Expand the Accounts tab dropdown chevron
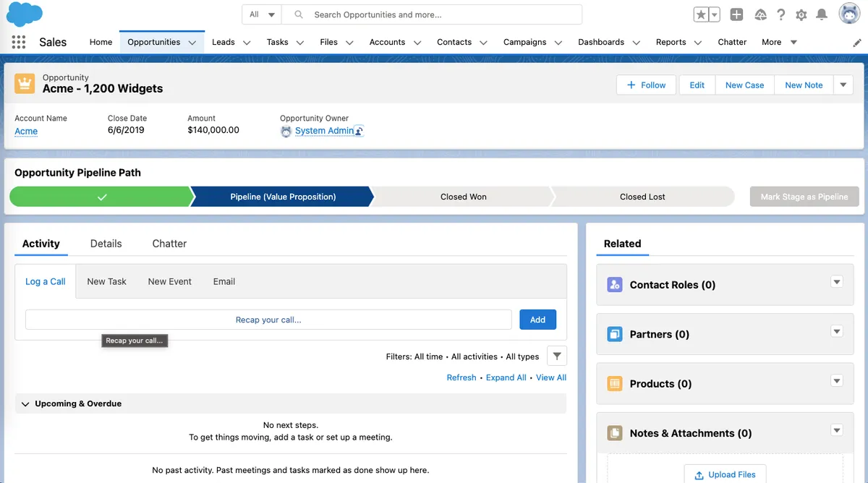Viewport: 868px width, 483px height. tap(417, 43)
